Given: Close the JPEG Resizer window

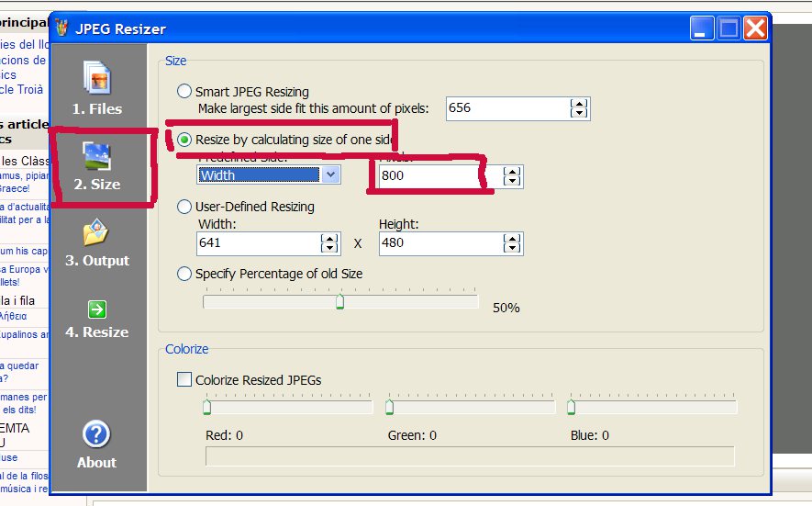Looking at the screenshot, I should [755, 28].
